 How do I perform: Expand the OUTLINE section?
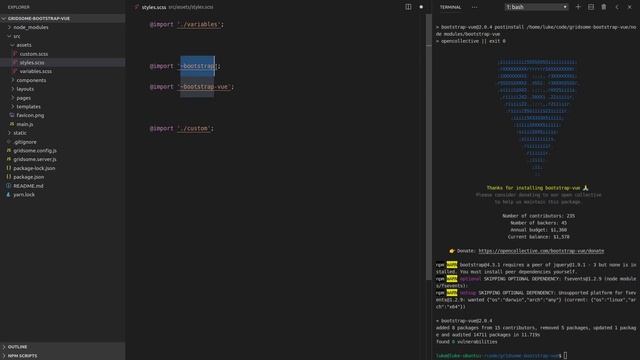pyautogui.click(x=63, y=347)
